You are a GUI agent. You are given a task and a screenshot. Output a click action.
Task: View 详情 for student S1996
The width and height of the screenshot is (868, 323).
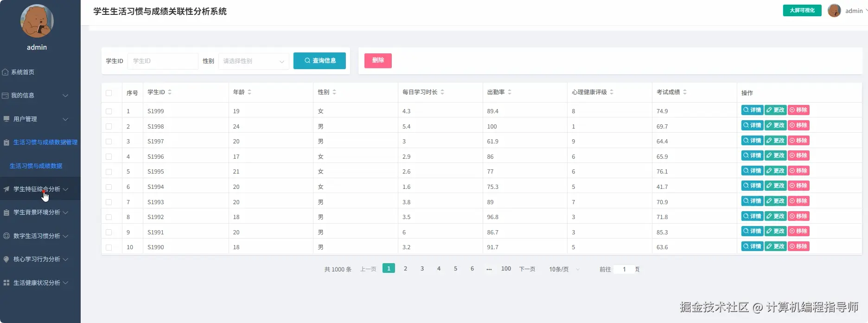pos(752,155)
